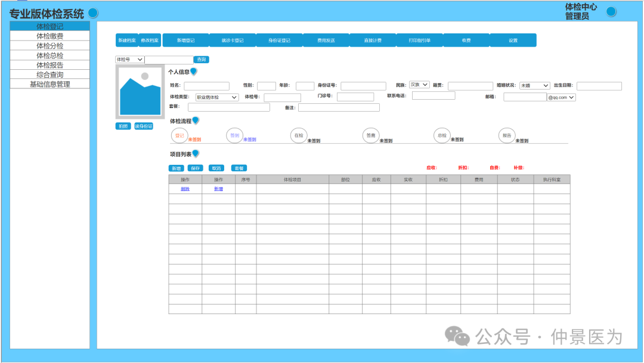Screen dimensions: 644x363
Task: Select the 报告 step circle
Action: pyautogui.click(x=507, y=136)
